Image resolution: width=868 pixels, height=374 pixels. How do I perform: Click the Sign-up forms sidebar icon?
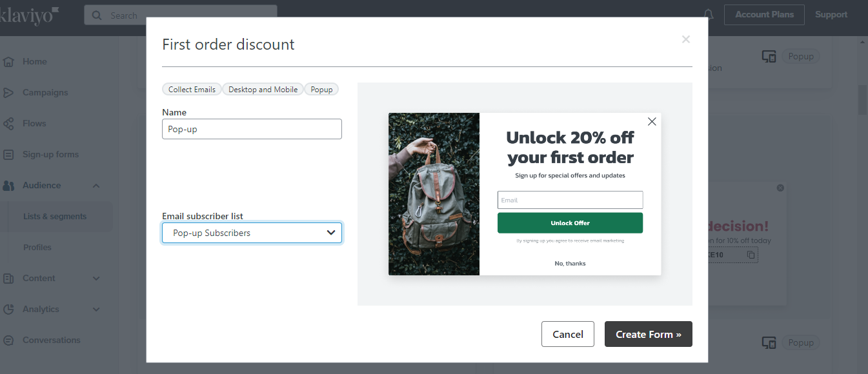pyautogui.click(x=8, y=155)
